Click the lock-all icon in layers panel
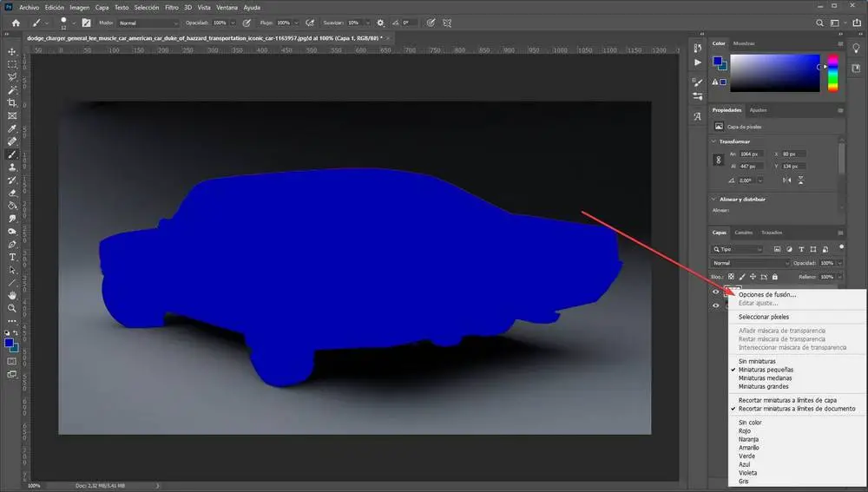868x492 pixels. (775, 277)
